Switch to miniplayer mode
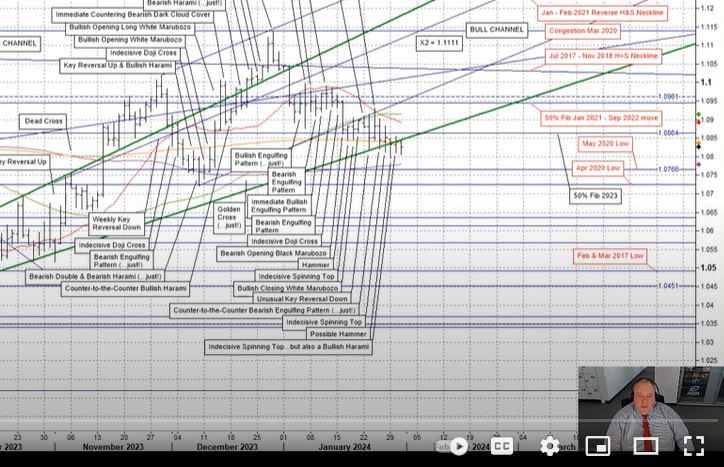 coord(597,446)
